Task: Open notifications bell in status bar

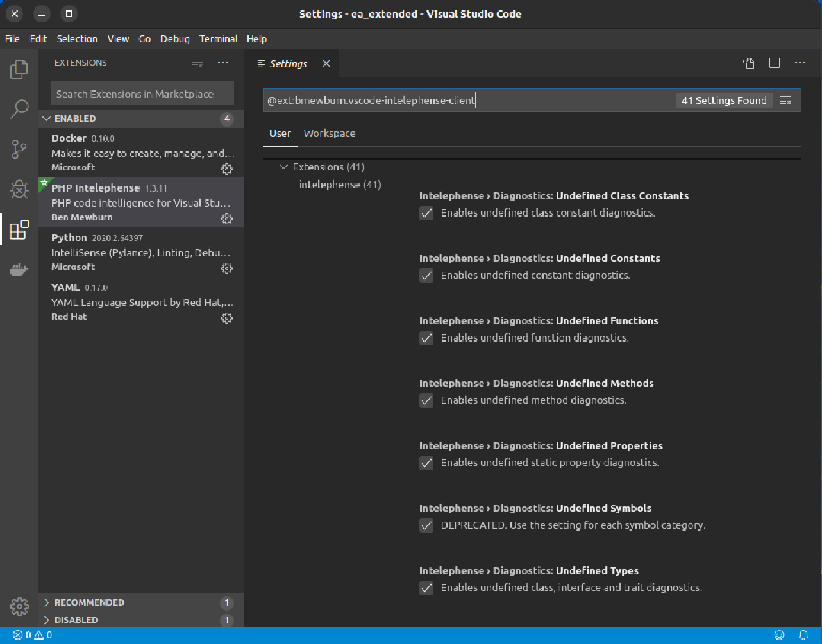Action: [803, 635]
